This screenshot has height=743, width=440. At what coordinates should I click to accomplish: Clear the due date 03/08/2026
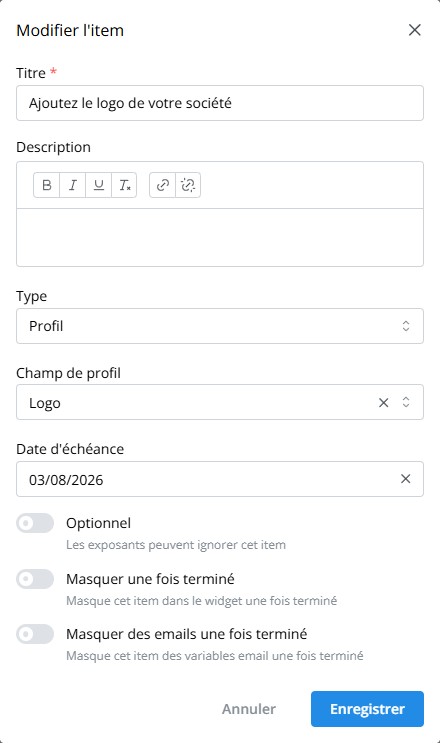click(405, 479)
